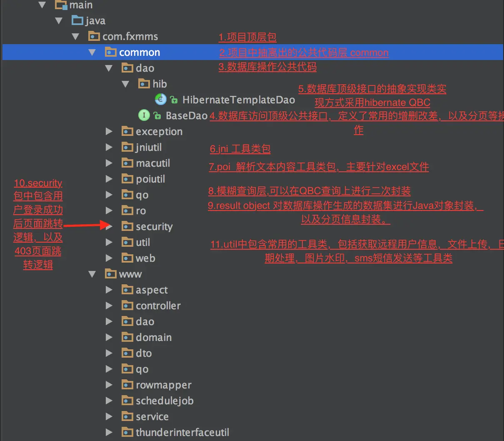Click the jniutil package icon
Viewport: 504px width, 441px height.
[x=127, y=147]
